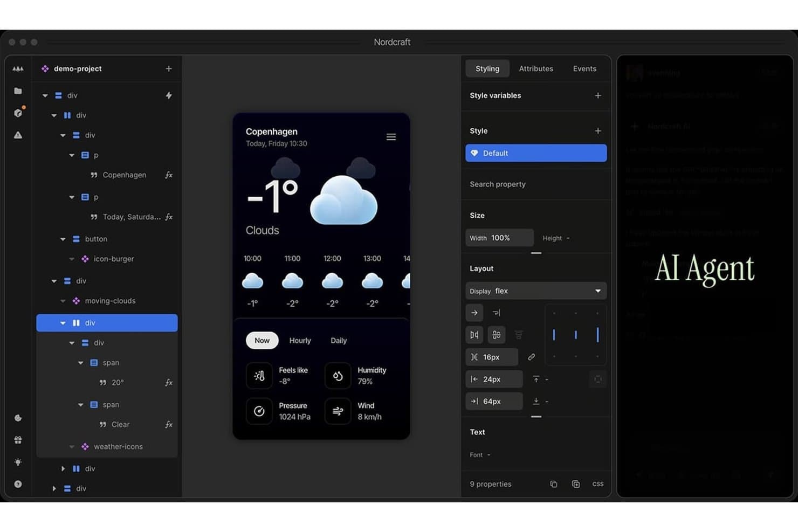Switch to the Events tab
The height and width of the screenshot is (532, 798).
pos(584,68)
